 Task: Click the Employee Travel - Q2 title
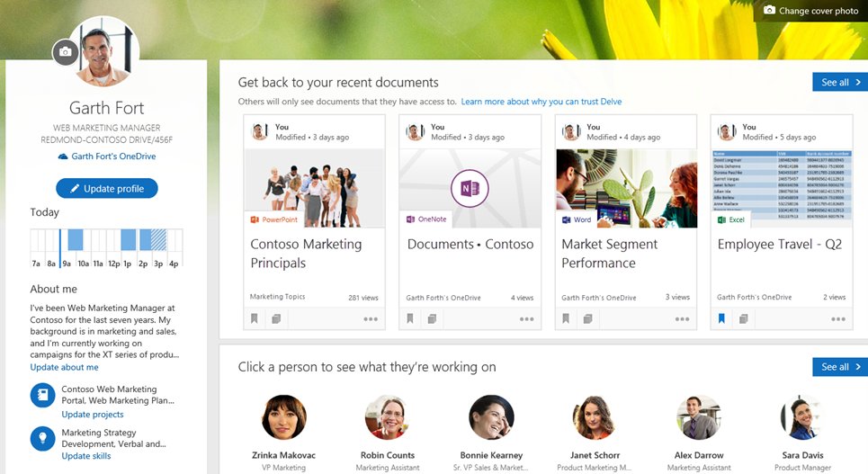[780, 245]
